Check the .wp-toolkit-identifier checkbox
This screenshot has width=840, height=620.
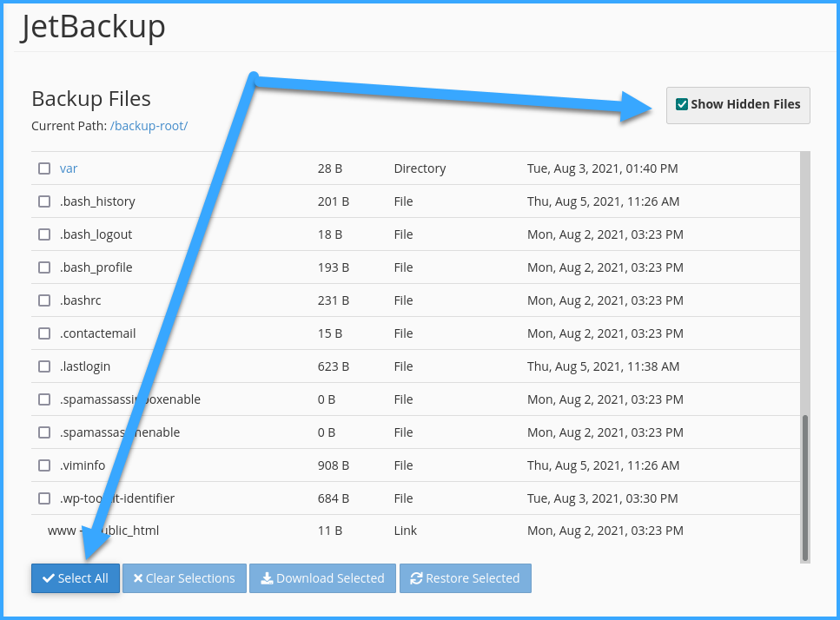[x=44, y=498]
